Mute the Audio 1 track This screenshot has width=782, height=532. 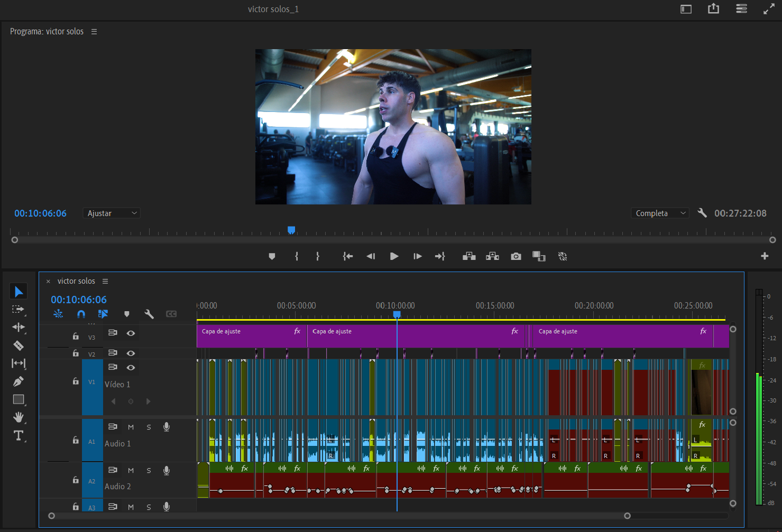(131, 426)
